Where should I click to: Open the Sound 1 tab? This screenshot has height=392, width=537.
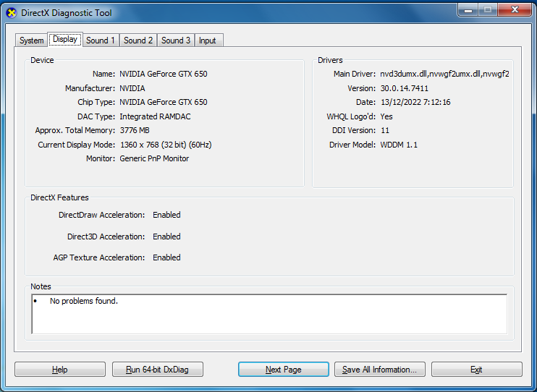tap(101, 41)
